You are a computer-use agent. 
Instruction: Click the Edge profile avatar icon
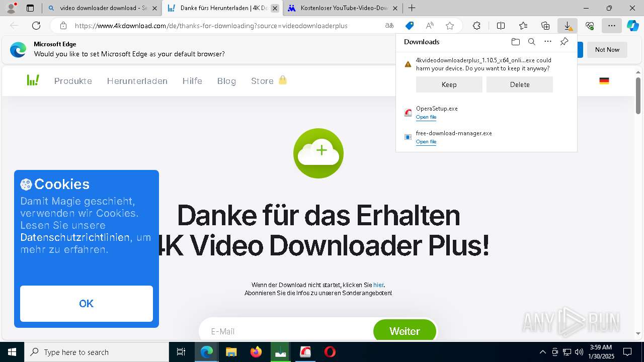(11, 8)
